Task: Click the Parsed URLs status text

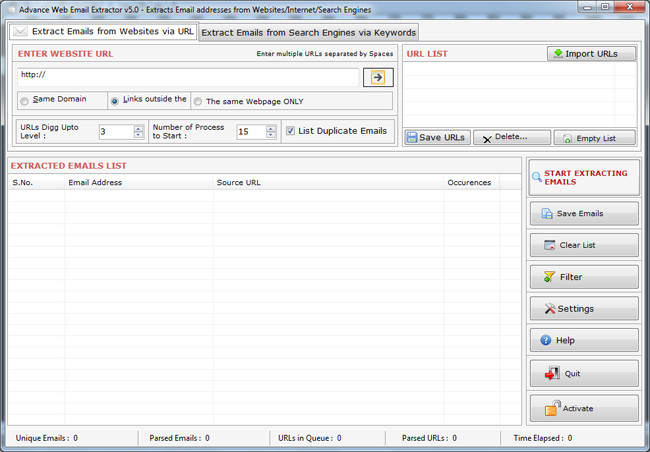Action: coord(429,438)
